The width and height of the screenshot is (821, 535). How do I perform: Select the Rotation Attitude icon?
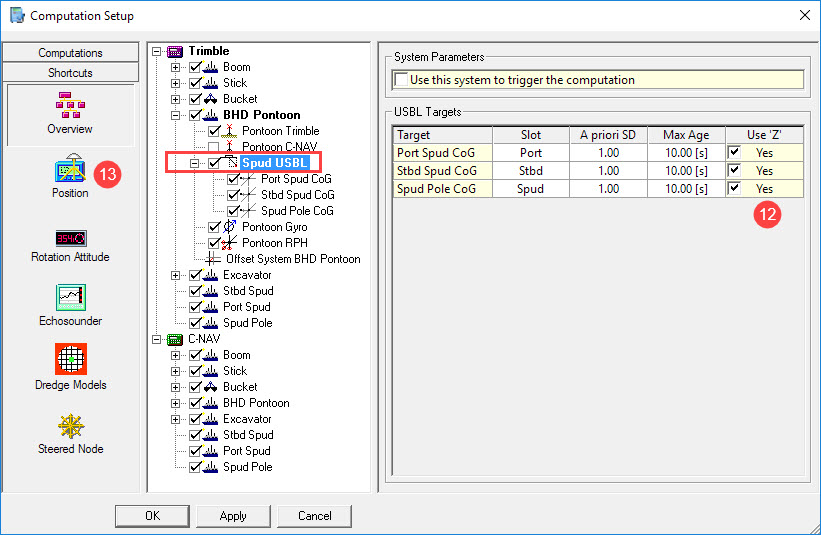point(71,238)
